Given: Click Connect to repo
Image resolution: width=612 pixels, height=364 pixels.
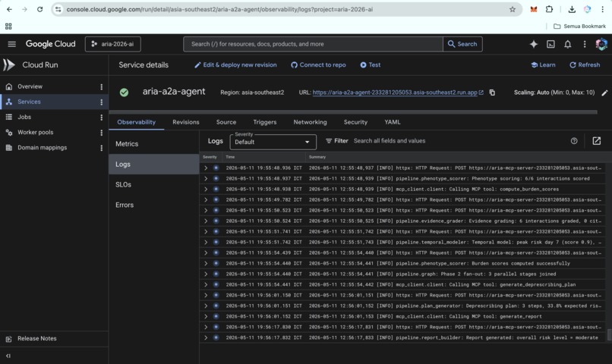Looking at the screenshot, I should pyautogui.click(x=318, y=65).
